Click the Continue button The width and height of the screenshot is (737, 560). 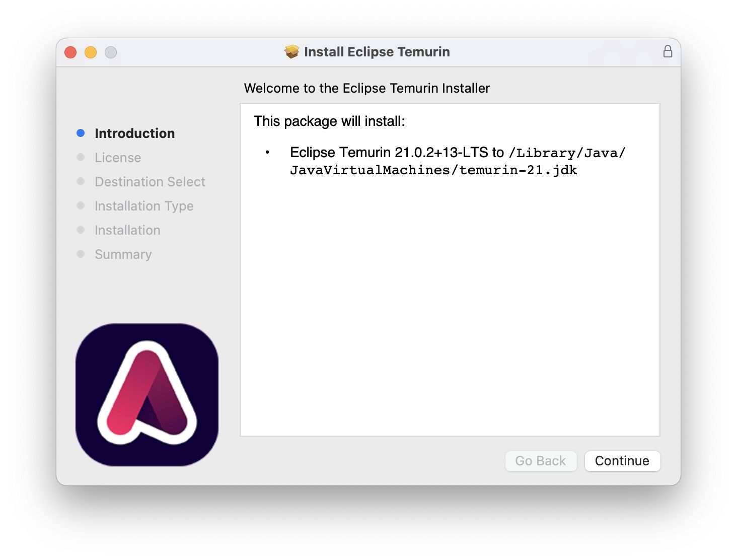tap(622, 461)
